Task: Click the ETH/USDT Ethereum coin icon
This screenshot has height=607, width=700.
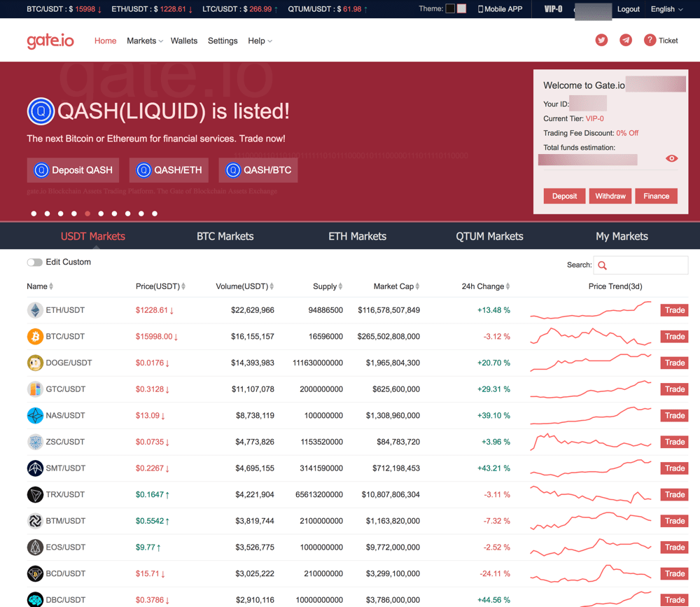Action: click(35, 310)
